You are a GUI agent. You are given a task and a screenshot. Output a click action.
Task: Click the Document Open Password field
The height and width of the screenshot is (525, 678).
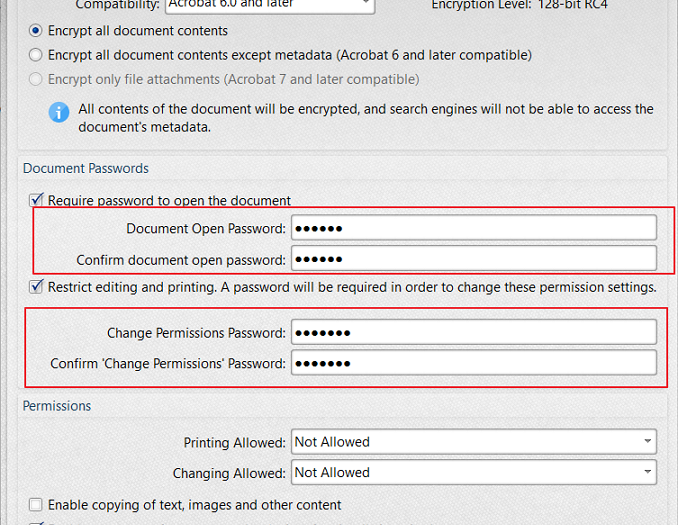(473, 228)
